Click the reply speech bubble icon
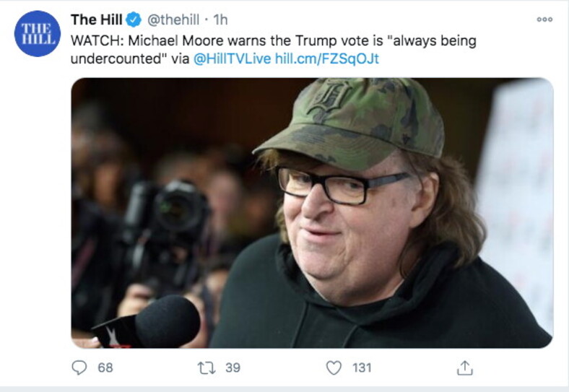This screenshot has width=569, height=392. [x=80, y=368]
